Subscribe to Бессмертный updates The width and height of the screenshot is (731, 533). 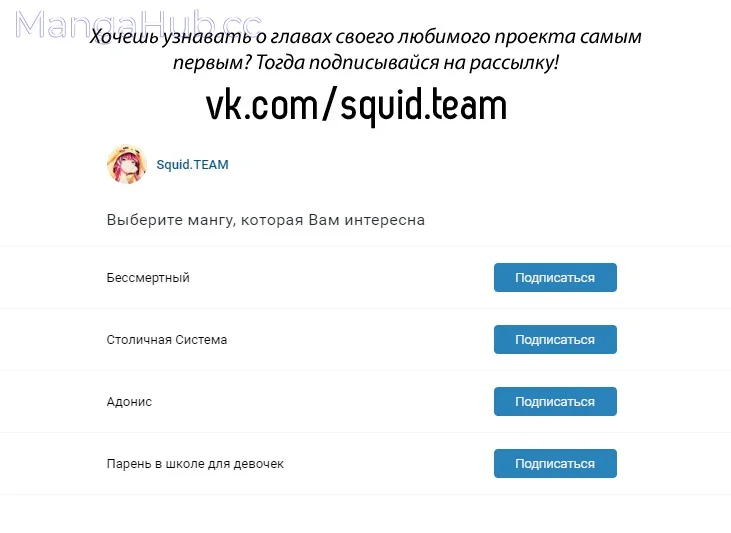[x=555, y=277]
